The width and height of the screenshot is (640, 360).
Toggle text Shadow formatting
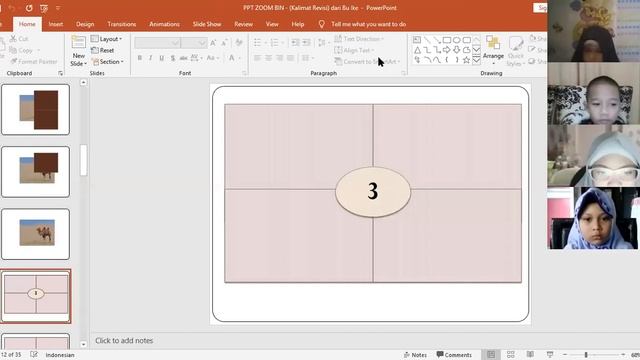173,58
